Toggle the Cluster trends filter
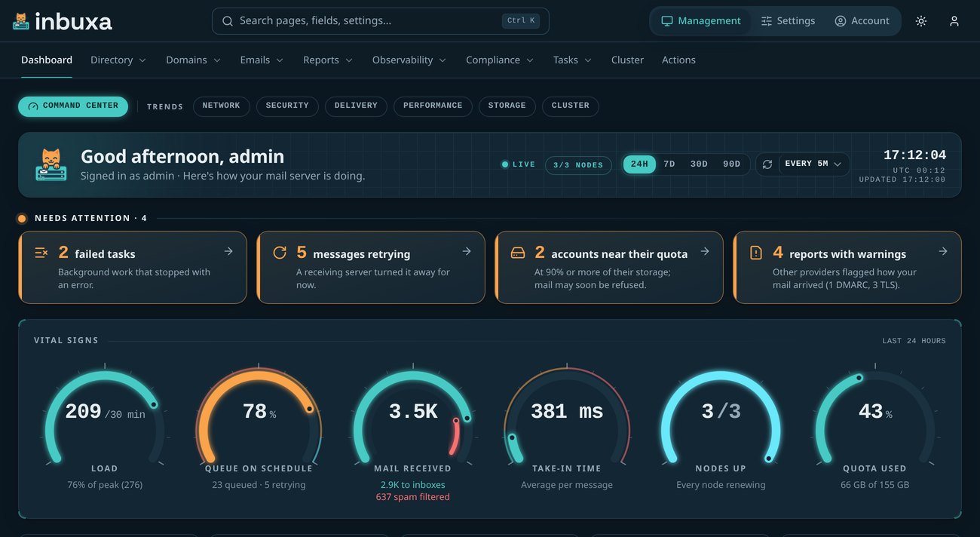Viewport: 980px width, 537px height. pyautogui.click(x=571, y=106)
